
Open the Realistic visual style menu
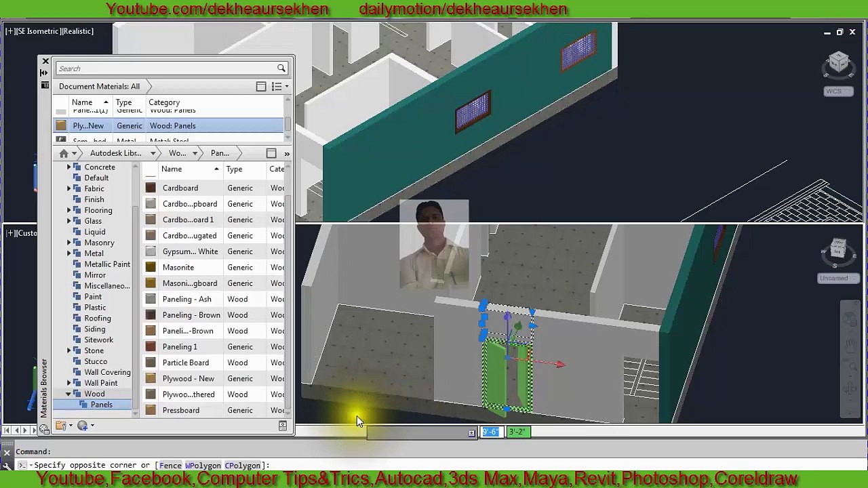78,31
